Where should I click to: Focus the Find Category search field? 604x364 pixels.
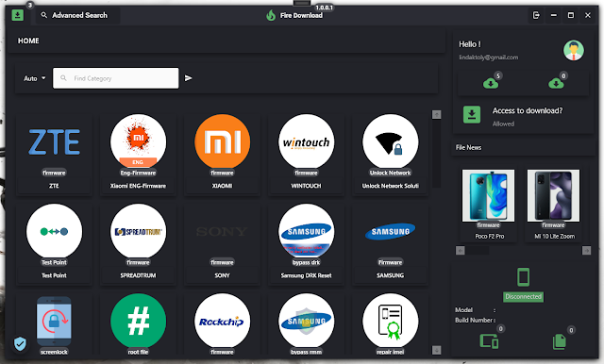pos(115,78)
